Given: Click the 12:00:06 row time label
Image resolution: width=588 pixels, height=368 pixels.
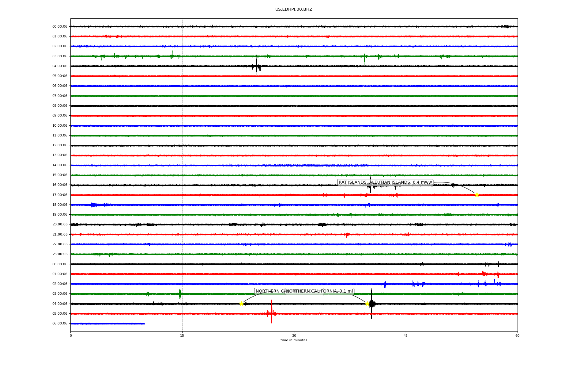Looking at the screenshot, I should click(60, 145).
